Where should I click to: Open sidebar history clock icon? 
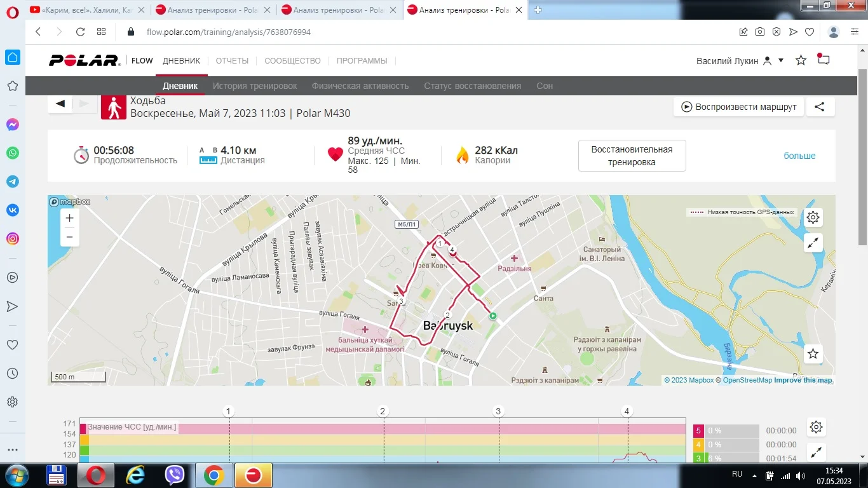[x=13, y=374]
